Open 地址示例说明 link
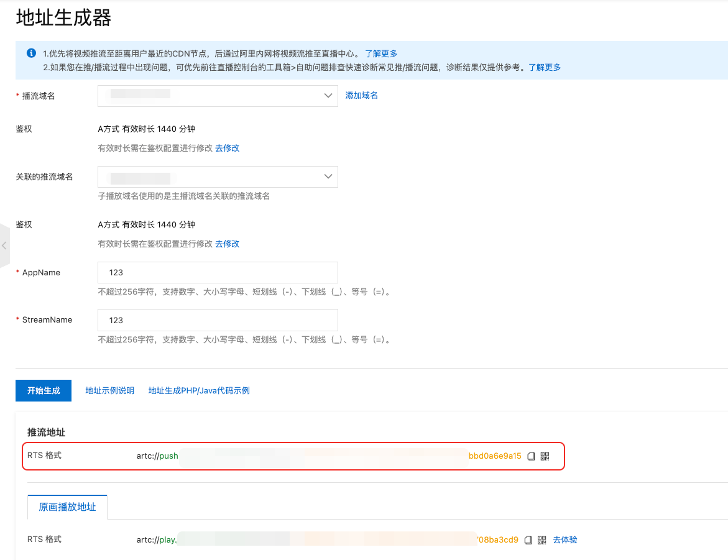Image resolution: width=728 pixels, height=560 pixels. [x=109, y=390]
